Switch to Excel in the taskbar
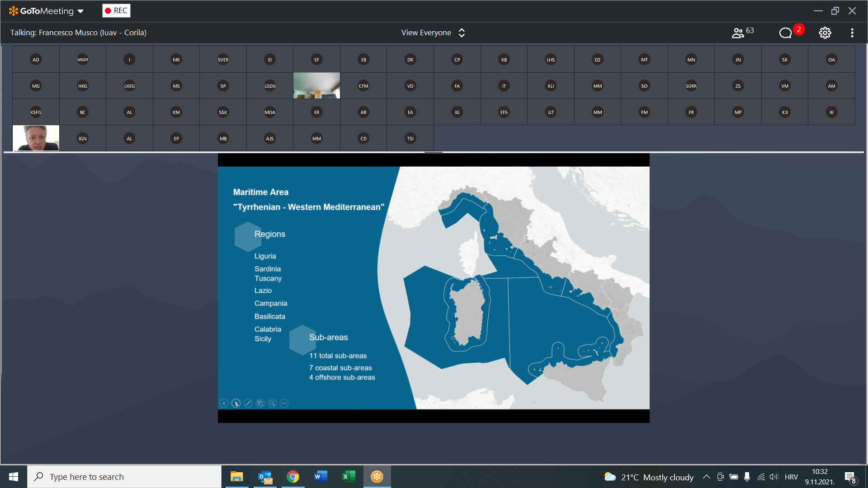Image resolution: width=868 pixels, height=488 pixels. [349, 477]
